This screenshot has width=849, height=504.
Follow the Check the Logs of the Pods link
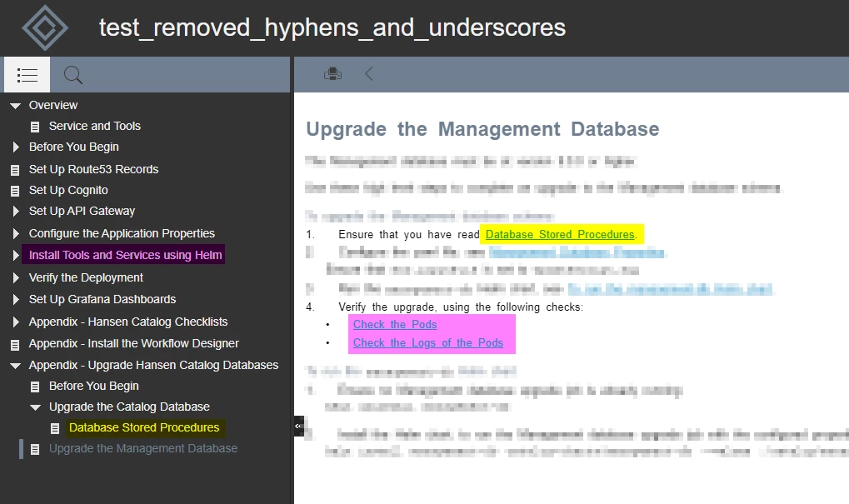[427, 342]
